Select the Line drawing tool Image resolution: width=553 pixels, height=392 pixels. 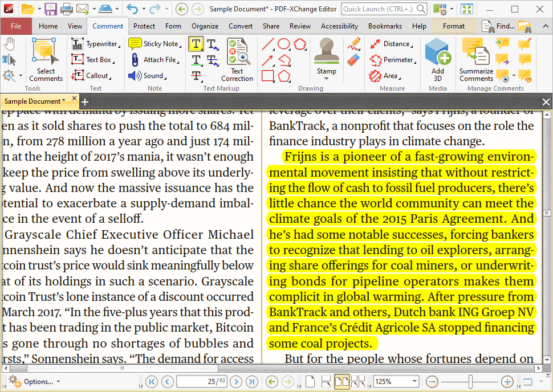click(x=268, y=44)
